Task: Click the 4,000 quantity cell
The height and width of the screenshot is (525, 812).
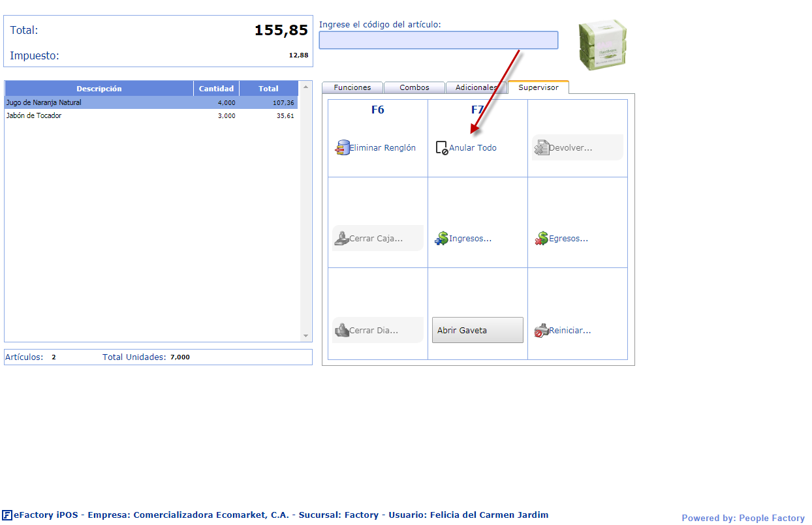Action: (226, 103)
